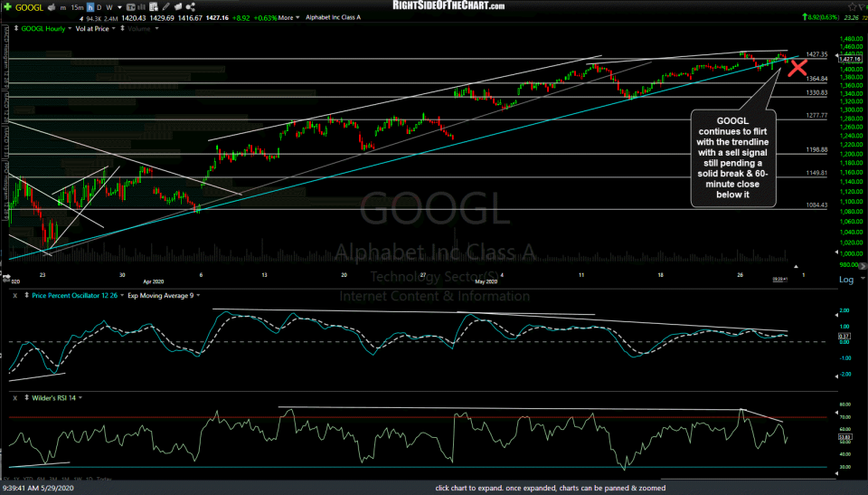The image size is (868, 495).
Task: Toggle the Log scale option
Action: point(846,280)
